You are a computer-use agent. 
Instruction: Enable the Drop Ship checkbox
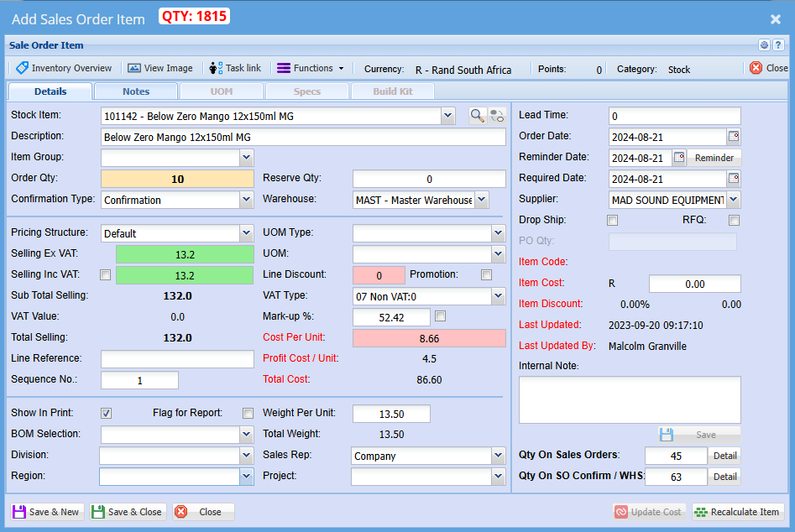pos(613,221)
